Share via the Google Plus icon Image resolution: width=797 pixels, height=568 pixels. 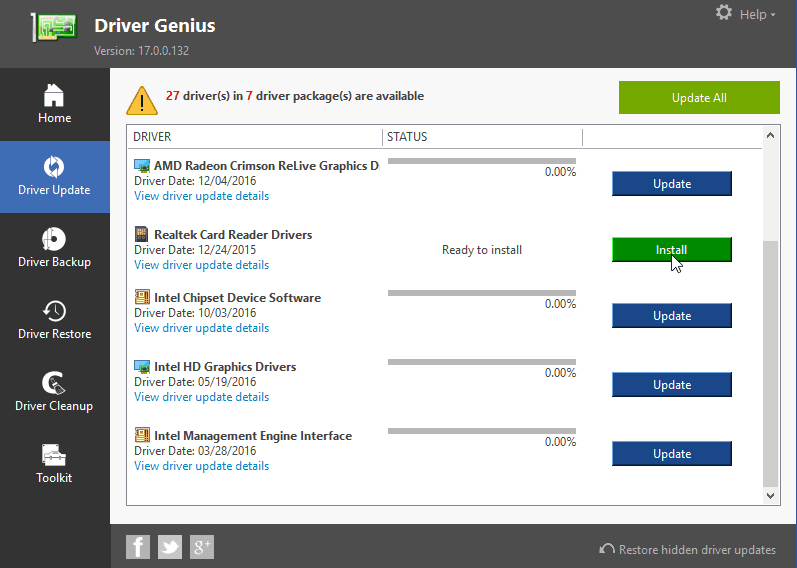pos(202,547)
